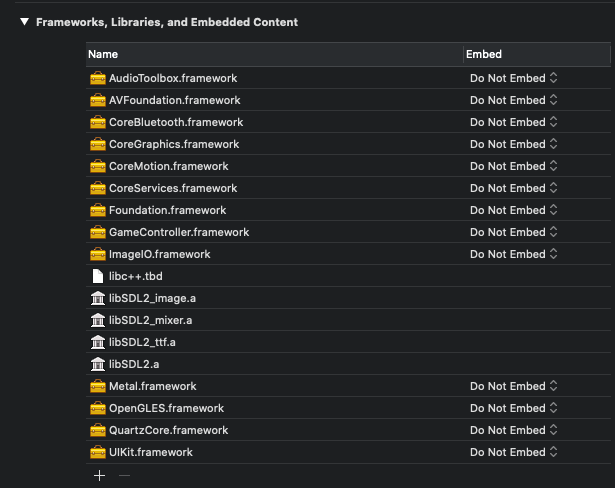
Task: Click the GameController.framework toolbox icon
Action: (98, 232)
